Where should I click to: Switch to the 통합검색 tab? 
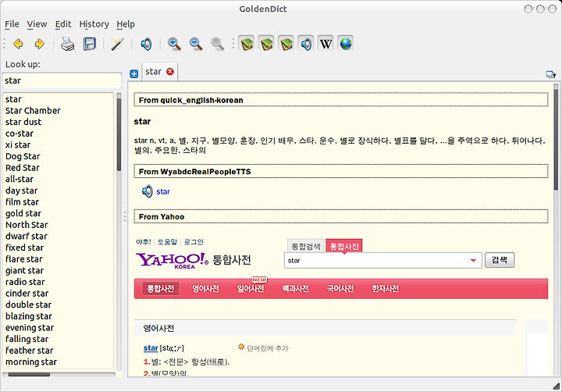[306, 247]
